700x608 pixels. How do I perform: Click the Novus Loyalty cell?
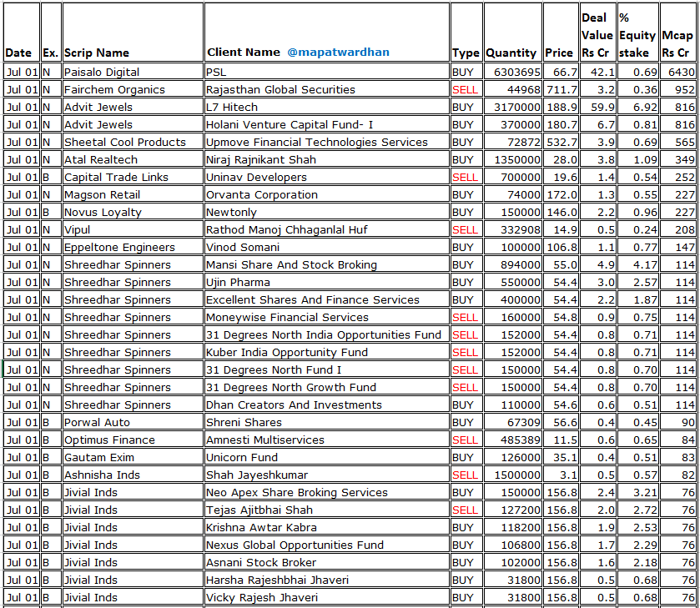coord(133,212)
